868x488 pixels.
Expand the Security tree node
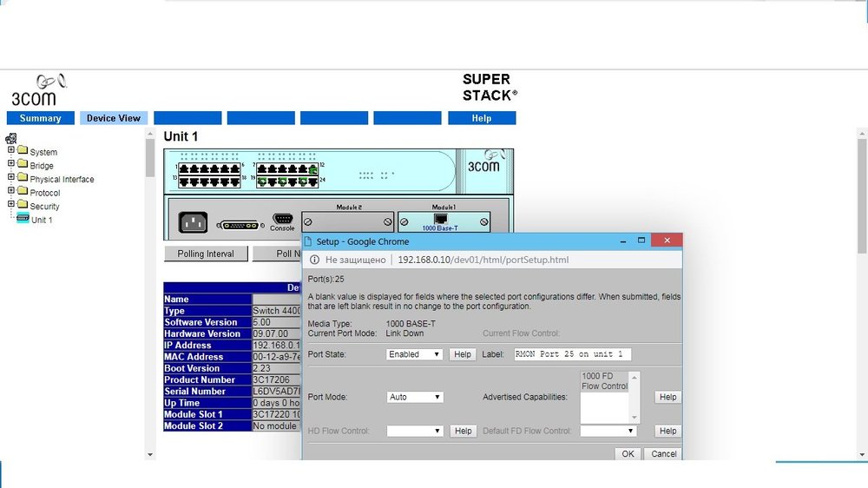[x=11, y=205]
